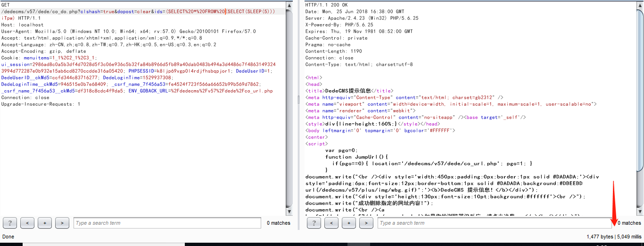This screenshot has height=246, width=644.
Task: Click the meta viewport line in response
Action: pos(451,104)
